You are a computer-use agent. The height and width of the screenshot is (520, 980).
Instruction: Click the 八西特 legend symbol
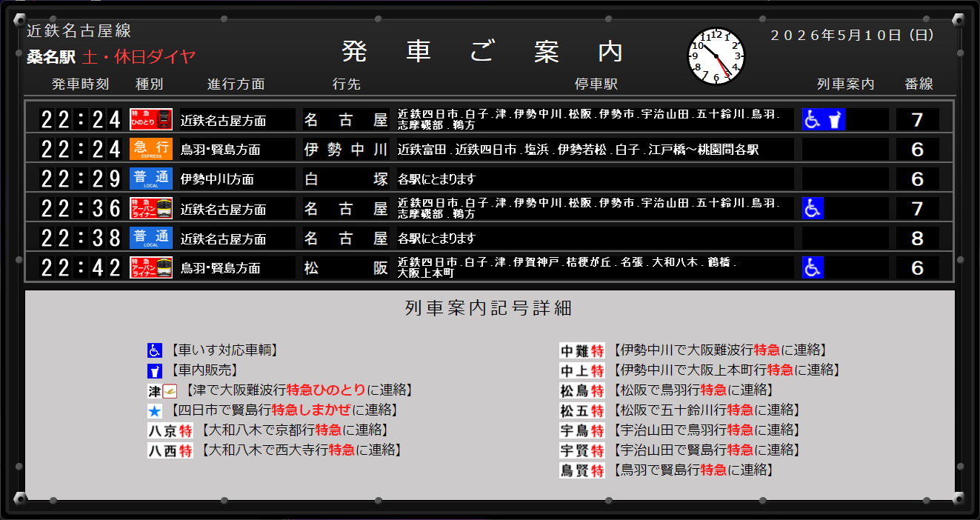170,450
